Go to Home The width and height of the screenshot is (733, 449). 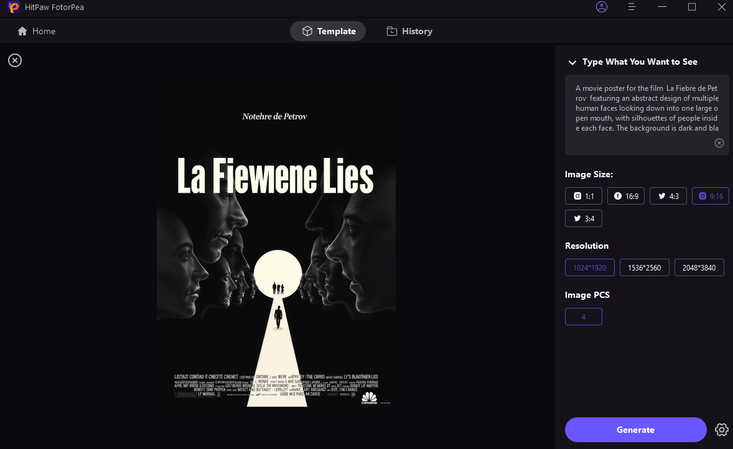point(36,31)
